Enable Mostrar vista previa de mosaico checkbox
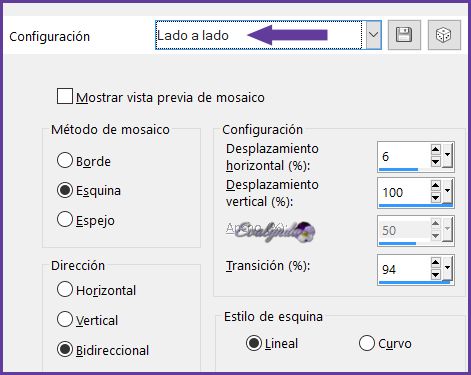Screen dimensions: 471x375 point(65,96)
